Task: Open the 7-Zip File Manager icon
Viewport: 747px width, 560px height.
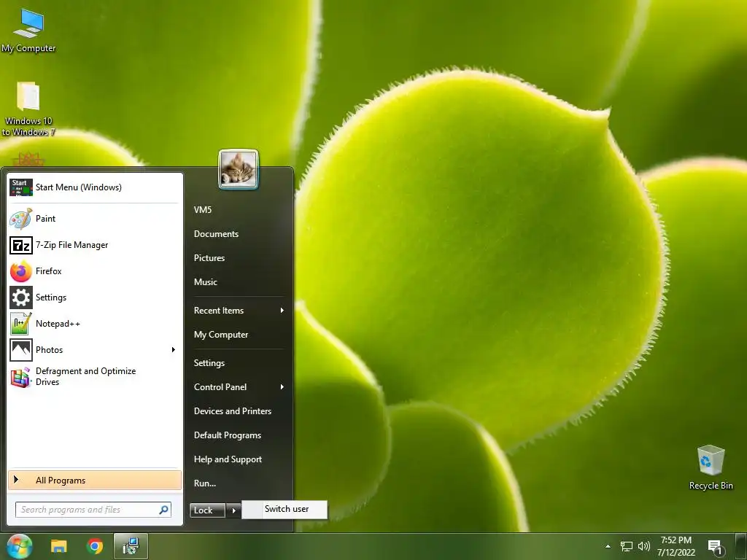Action: 21,245
